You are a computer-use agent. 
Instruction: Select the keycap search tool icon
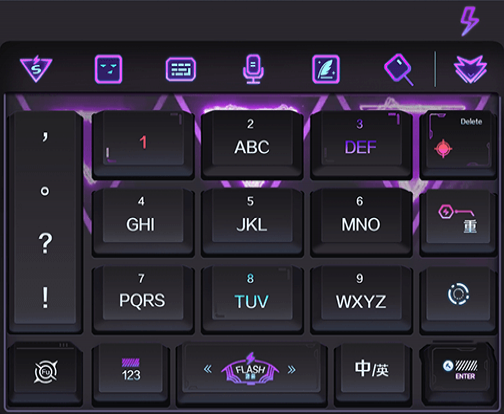398,69
